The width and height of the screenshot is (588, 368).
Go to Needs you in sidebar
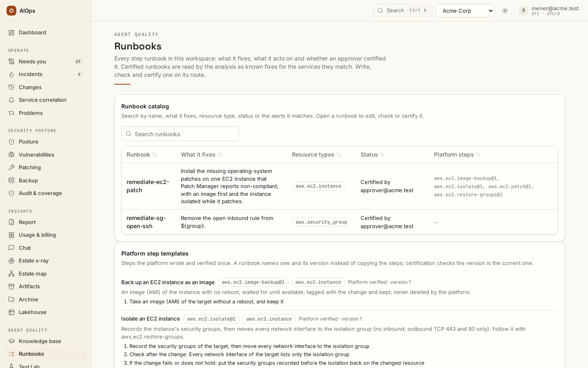pos(46,61)
